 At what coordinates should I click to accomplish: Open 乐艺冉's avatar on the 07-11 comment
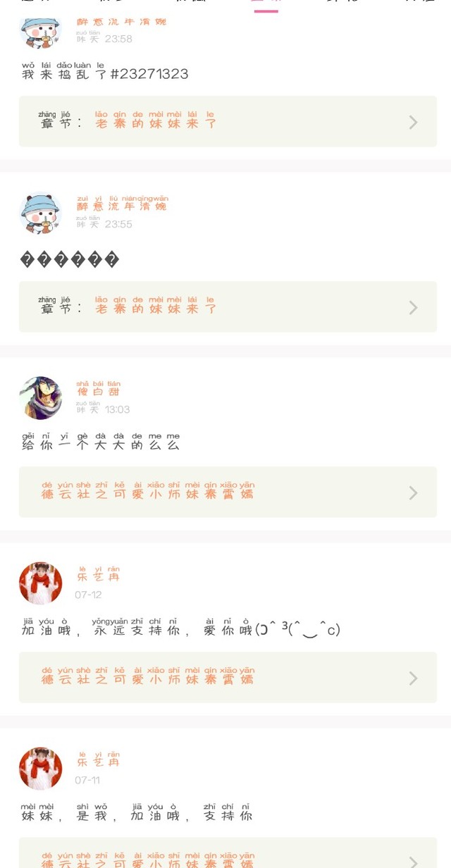point(41,769)
